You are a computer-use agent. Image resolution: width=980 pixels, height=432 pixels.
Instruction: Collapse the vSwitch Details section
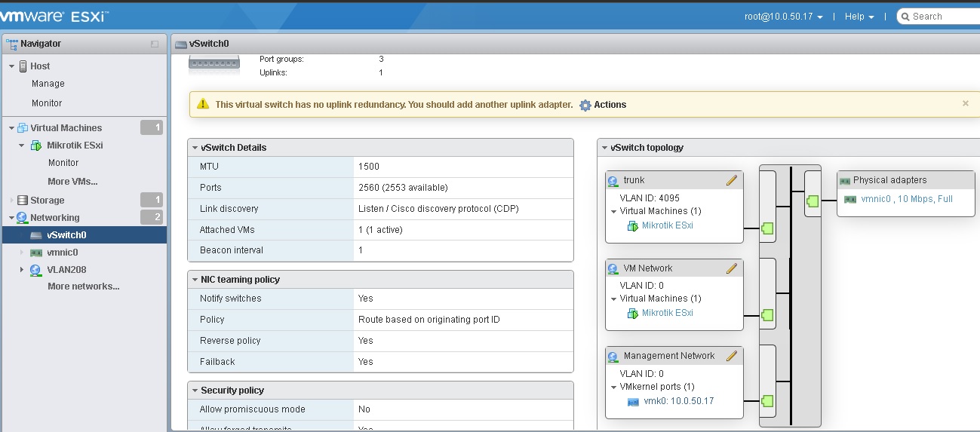(x=195, y=148)
